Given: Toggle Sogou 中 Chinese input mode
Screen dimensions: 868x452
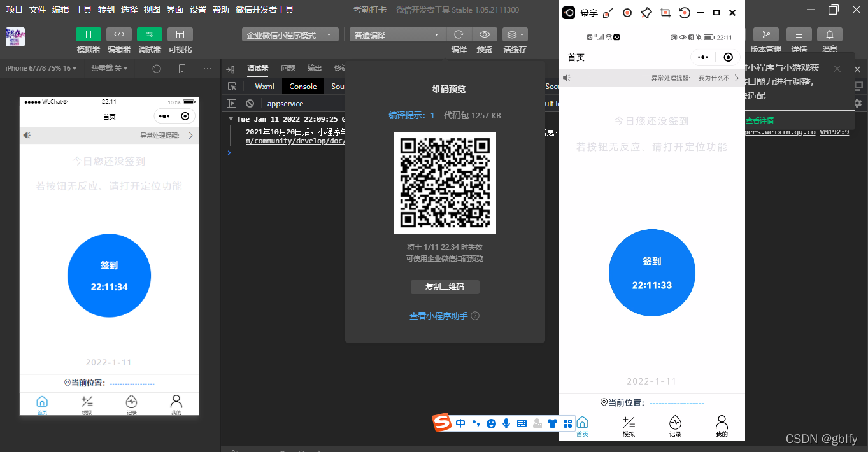Looking at the screenshot, I should coord(460,423).
